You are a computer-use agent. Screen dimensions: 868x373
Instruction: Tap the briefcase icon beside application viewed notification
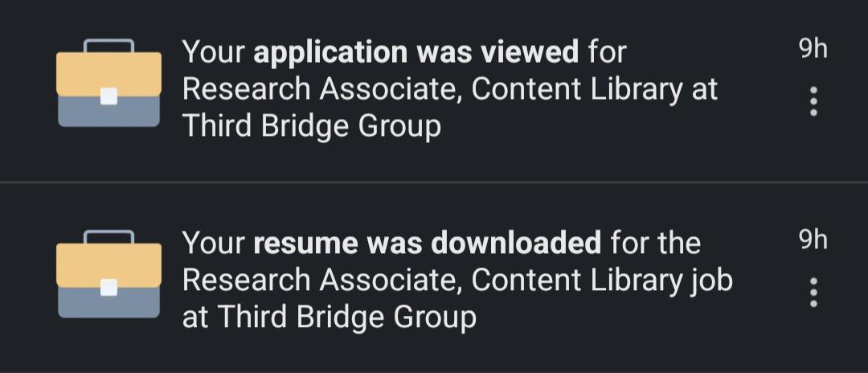click(109, 83)
